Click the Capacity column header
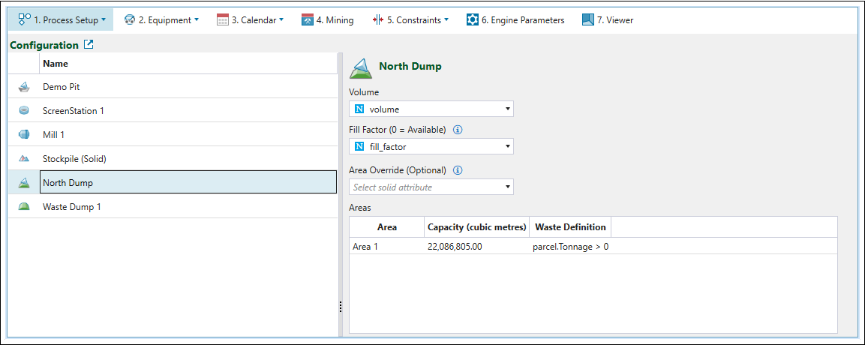The image size is (868, 348). (476, 227)
